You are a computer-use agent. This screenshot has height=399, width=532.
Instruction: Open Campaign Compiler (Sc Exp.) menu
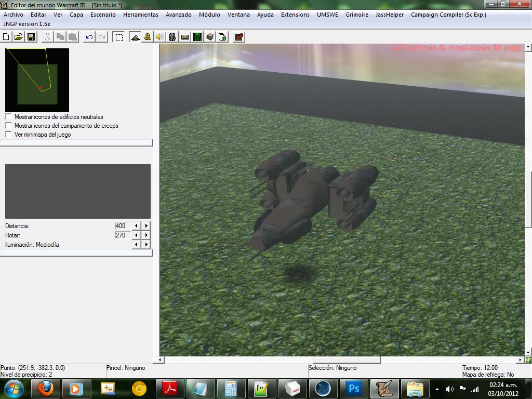tap(448, 15)
